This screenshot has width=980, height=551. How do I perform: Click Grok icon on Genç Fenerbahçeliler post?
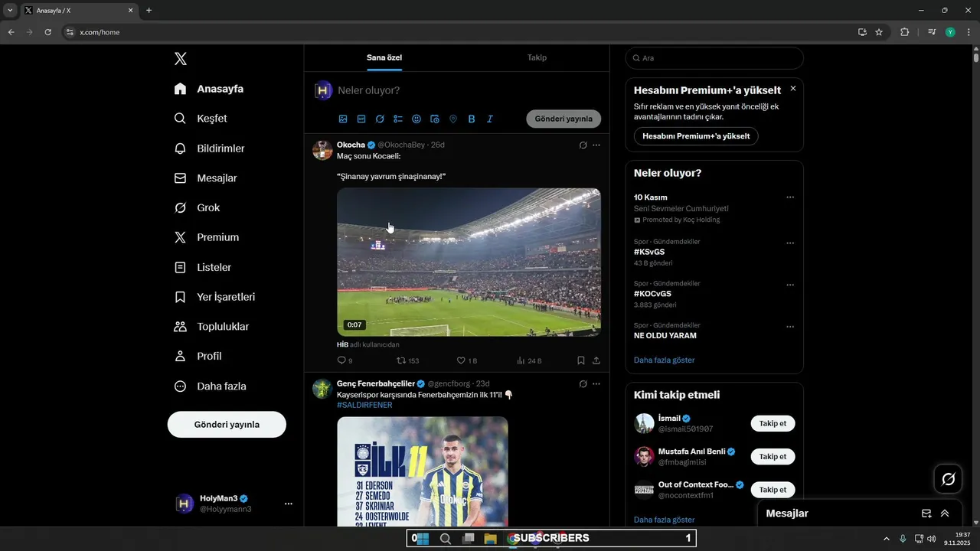[583, 383]
